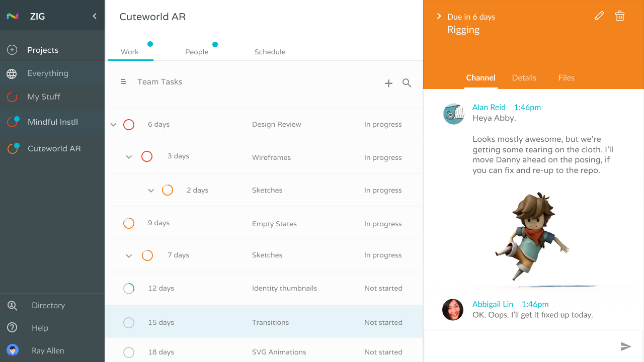Open the Team Tasks hamburger menu
Image resolution: width=644 pixels, height=362 pixels.
point(124,81)
